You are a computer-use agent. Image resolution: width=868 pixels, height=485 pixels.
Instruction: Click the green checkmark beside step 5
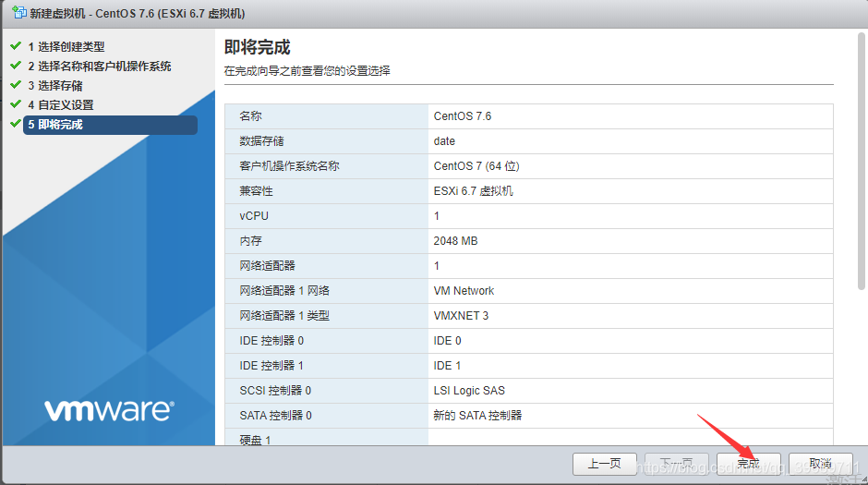pyautogui.click(x=16, y=124)
